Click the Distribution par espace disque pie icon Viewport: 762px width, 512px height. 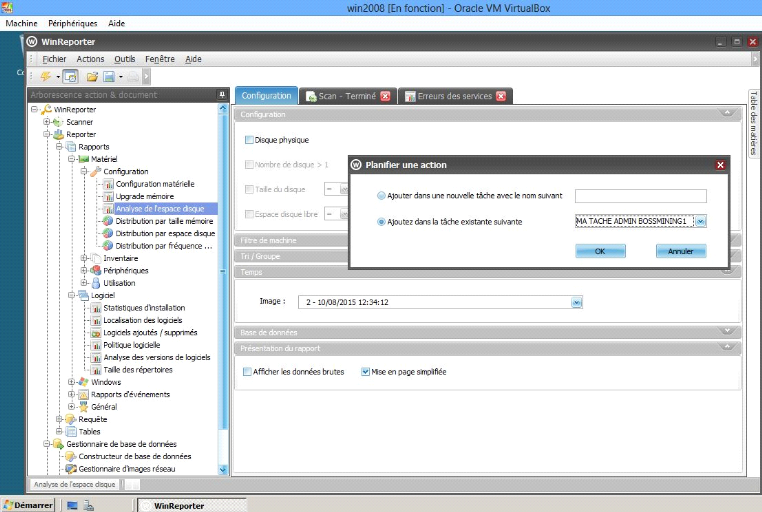(108, 233)
